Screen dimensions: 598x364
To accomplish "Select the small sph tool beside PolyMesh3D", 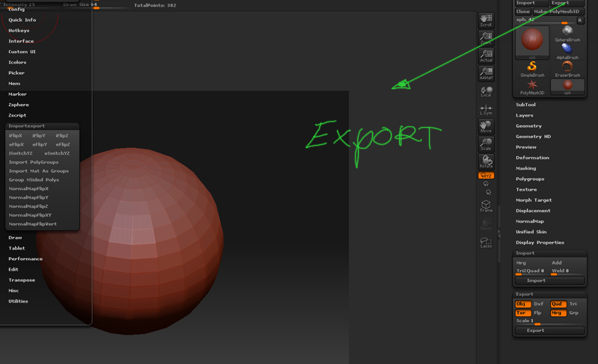I will point(567,87).
